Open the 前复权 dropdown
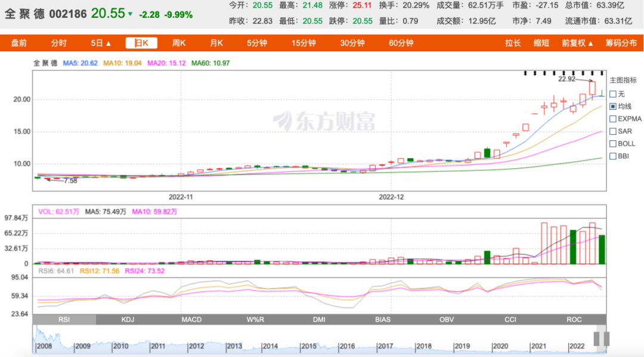 point(577,43)
